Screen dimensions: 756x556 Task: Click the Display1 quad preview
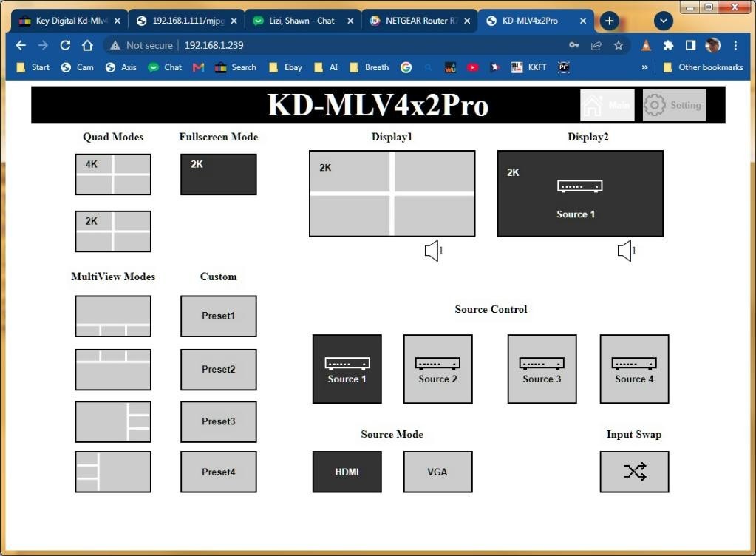click(x=392, y=194)
